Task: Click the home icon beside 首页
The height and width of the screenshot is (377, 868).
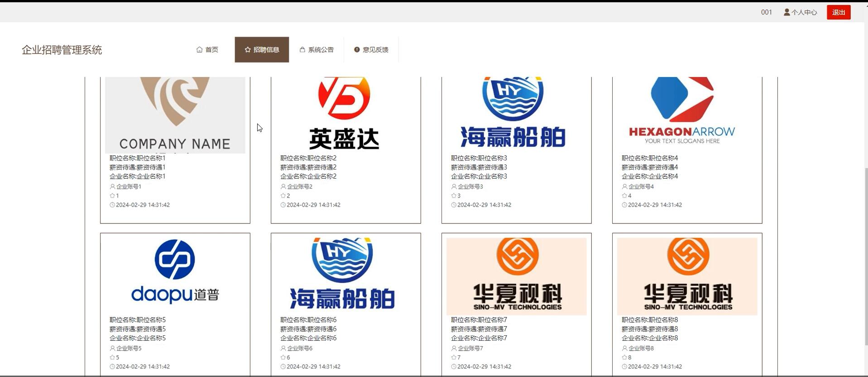Action: (x=199, y=49)
